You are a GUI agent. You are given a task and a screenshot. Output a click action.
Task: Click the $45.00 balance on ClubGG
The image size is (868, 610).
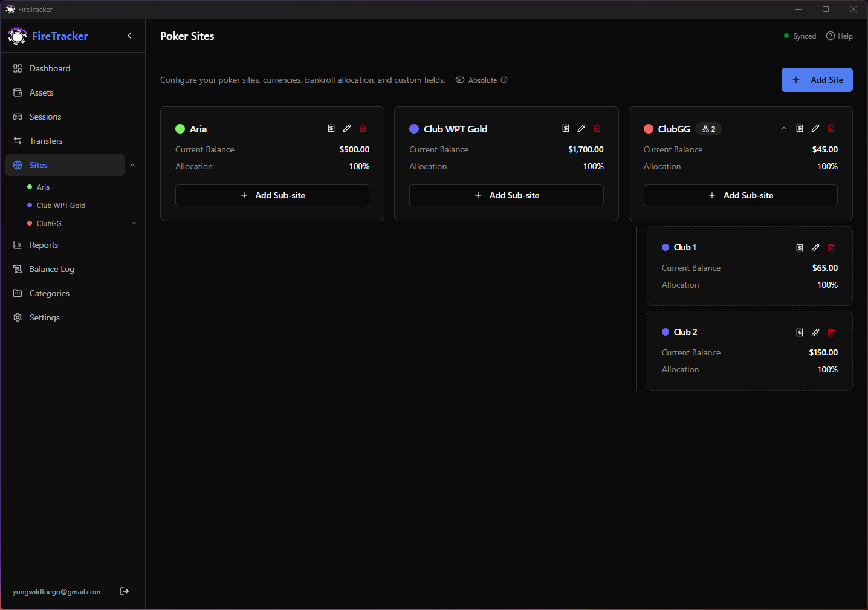825,149
